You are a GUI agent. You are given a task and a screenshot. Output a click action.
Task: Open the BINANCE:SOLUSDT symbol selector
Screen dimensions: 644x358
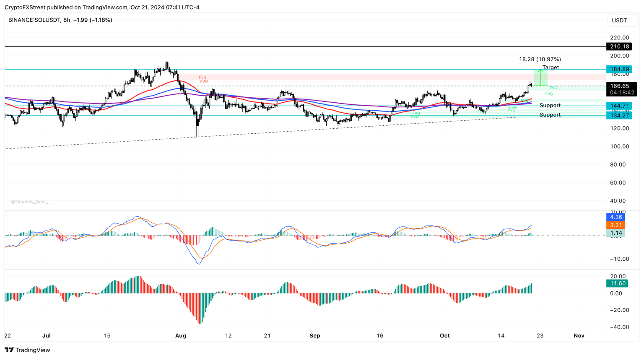click(x=34, y=20)
